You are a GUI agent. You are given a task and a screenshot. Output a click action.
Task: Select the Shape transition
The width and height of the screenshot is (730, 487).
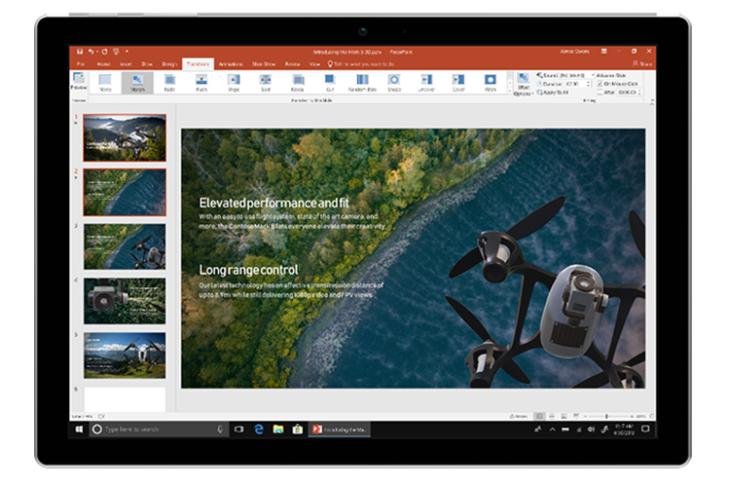click(394, 83)
